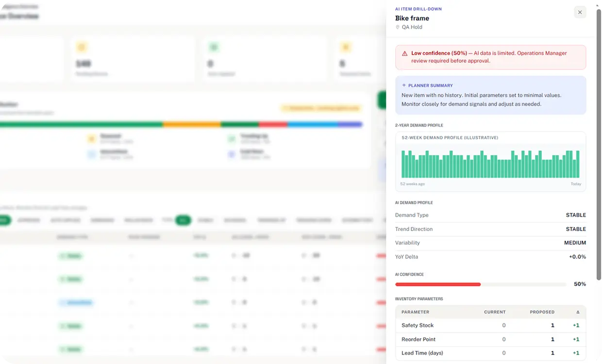Viewport: 602px width, 364px height.
Task: Click the PARAMETER column header
Action: [415, 312]
